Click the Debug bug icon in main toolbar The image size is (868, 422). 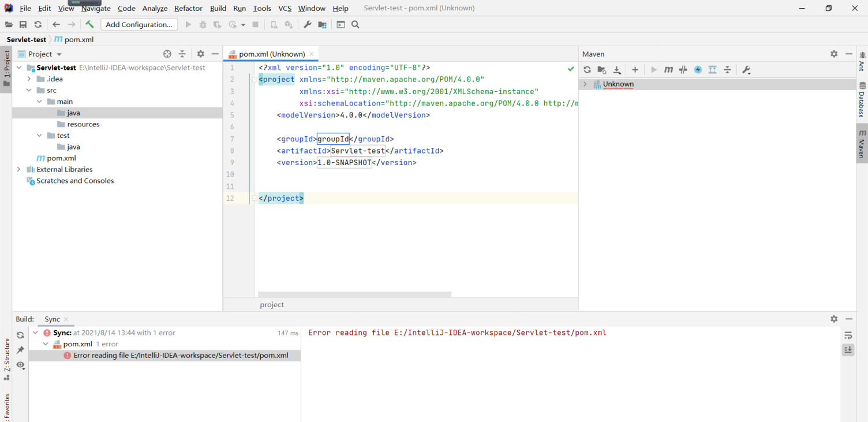click(203, 24)
